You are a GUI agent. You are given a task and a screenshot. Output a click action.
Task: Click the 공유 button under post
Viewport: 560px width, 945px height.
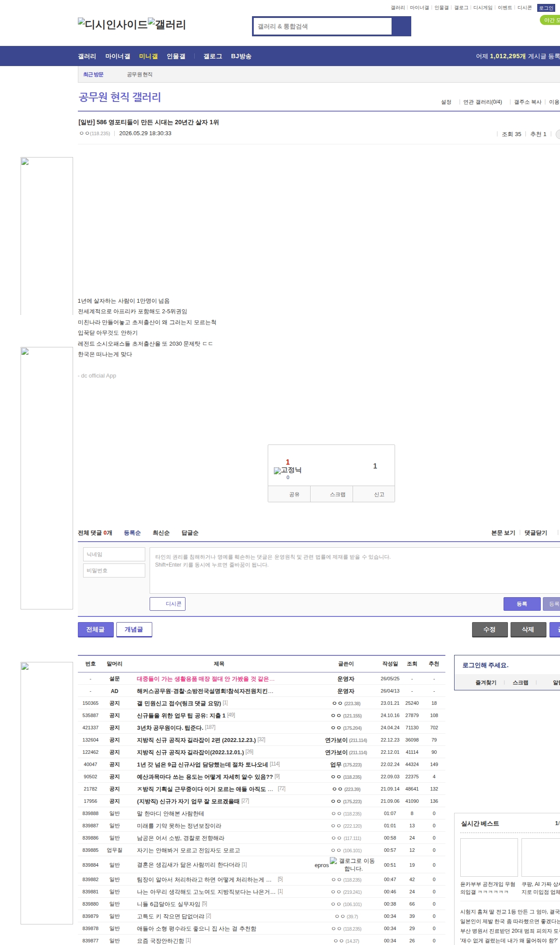click(x=289, y=494)
